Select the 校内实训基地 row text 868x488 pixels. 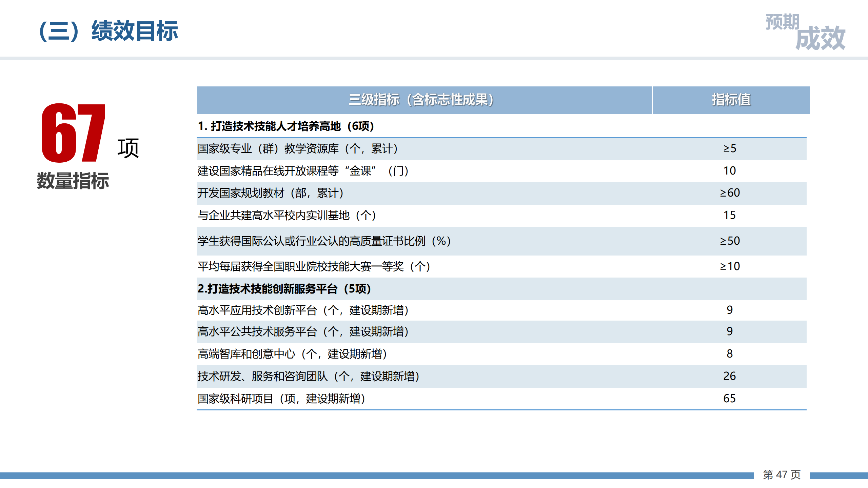click(287, 215)
